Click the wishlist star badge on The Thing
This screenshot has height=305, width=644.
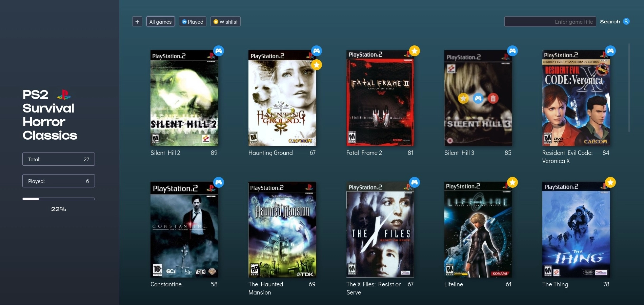[x=610, y=182]
